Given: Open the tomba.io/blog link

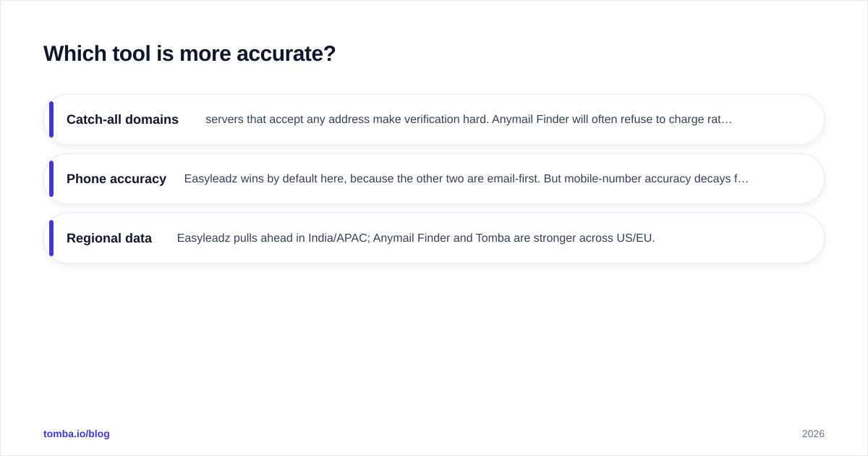Looking at the screenshot, I should 77,434.
